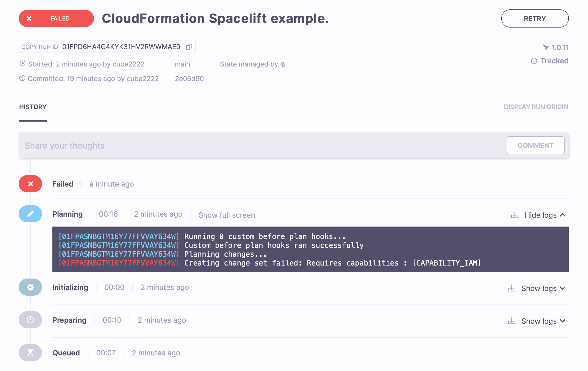Click the COMMENT button

click(x=535, y=145)
